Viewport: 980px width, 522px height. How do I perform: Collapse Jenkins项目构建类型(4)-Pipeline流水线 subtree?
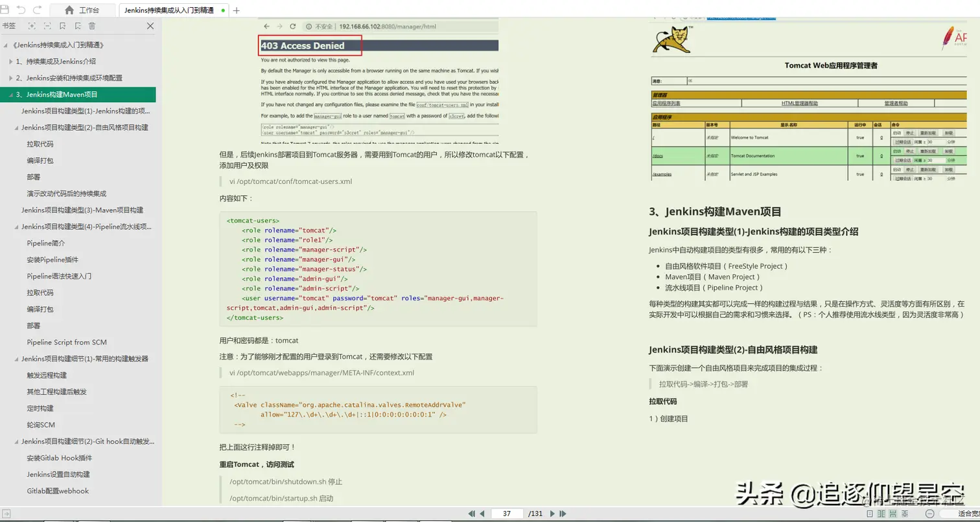16,227
